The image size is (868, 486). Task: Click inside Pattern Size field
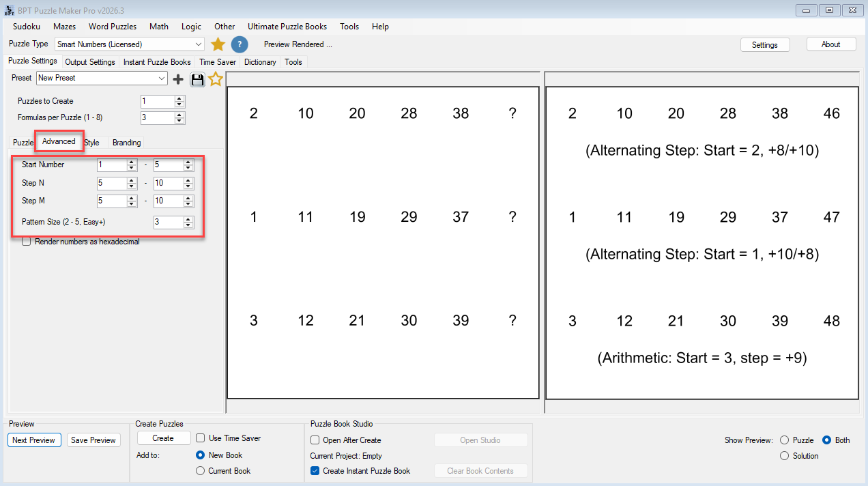click(x=169, y=222)
